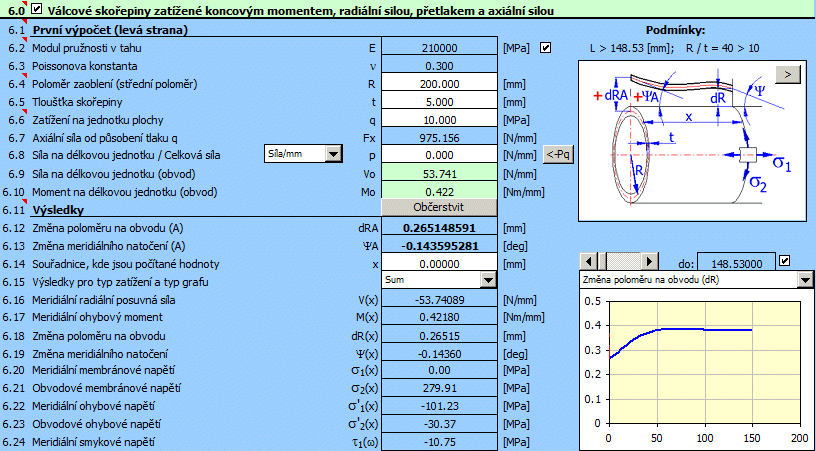816x451 pixels.
Task: Open the Sum load type dropdown
Action: (x=488, y=280)
